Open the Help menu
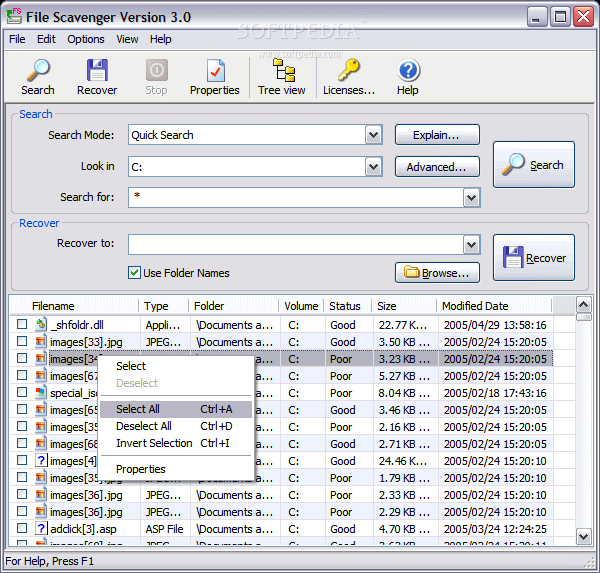600x573 pixels. [161, 39]
